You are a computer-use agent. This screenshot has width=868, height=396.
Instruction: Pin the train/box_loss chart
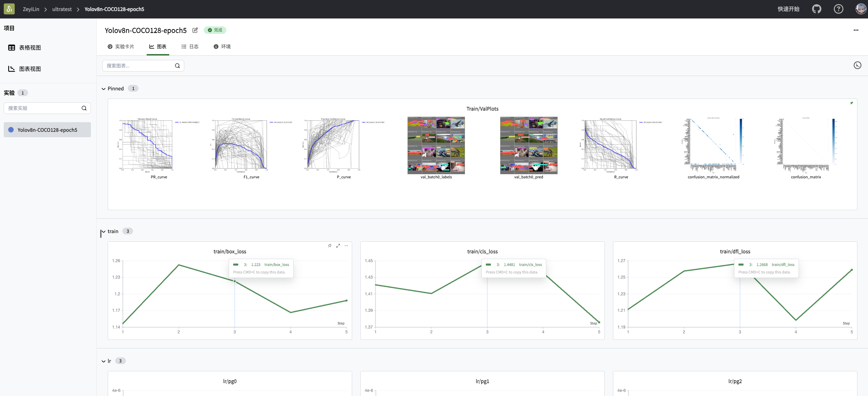[x=330, y=246]
